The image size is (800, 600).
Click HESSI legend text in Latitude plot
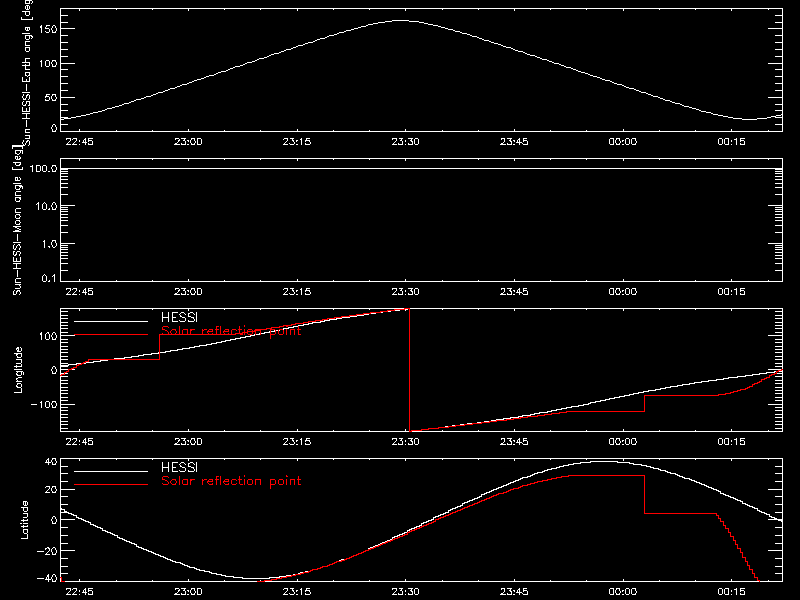179,467
